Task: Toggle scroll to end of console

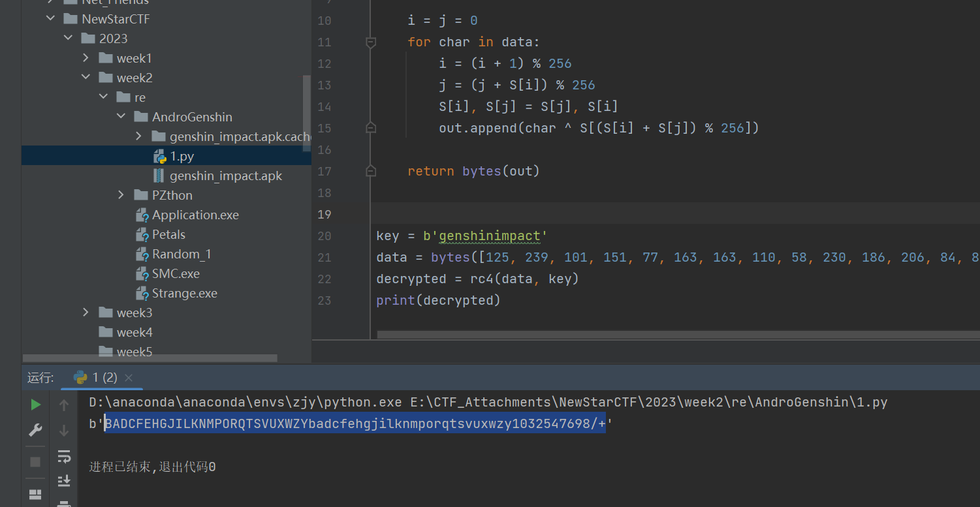Action: pos(64,481)
